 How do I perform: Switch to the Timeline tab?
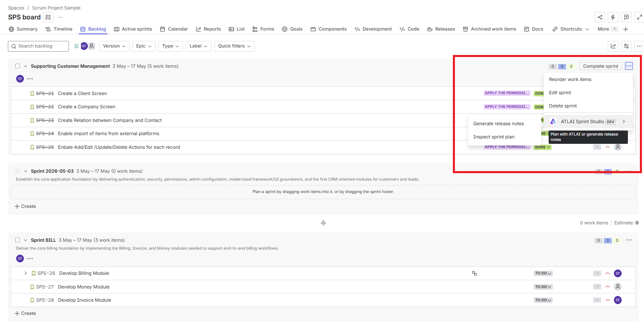click(59, 29)
